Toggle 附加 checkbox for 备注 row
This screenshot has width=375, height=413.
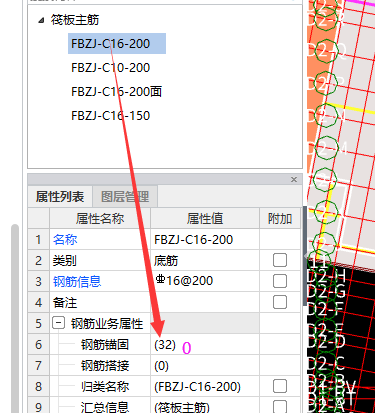(280, 302)
